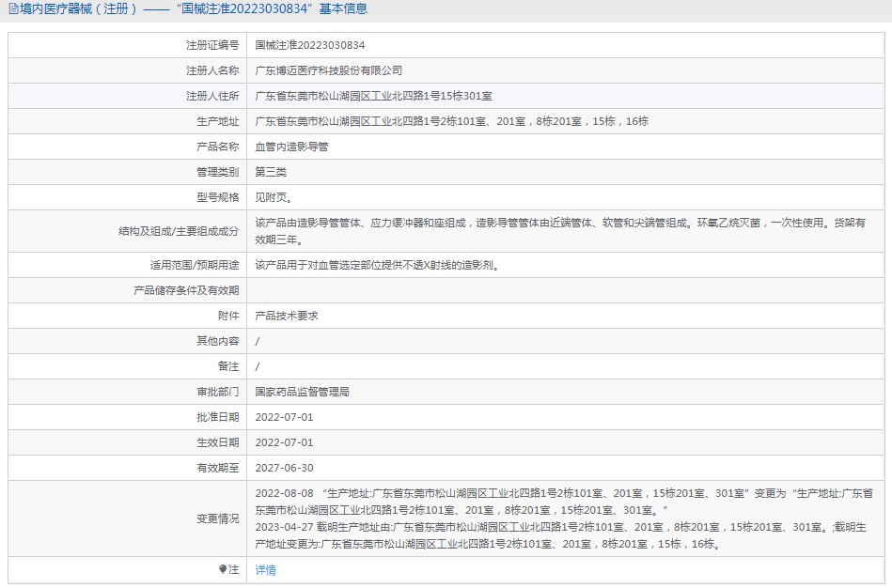Select structure description starting 该产品由造影导管管体
The width and height of the screenshot is (892, 588).
point(560,231)
